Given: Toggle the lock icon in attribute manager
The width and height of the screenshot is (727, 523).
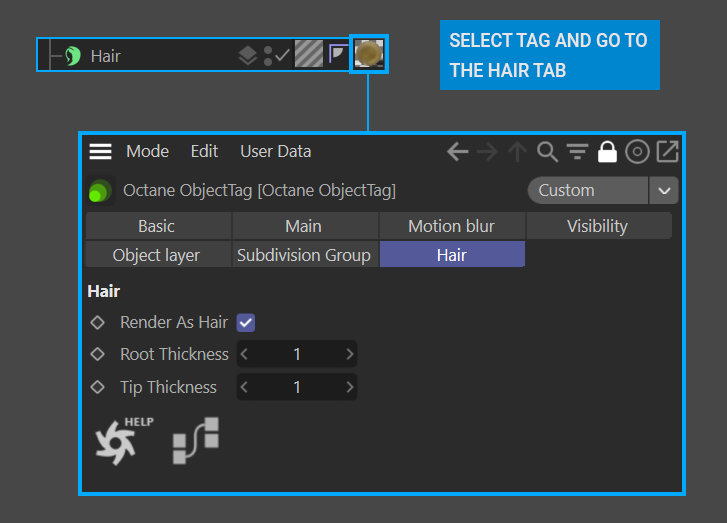Looking at the screenshot, I should tap(606, 152).
